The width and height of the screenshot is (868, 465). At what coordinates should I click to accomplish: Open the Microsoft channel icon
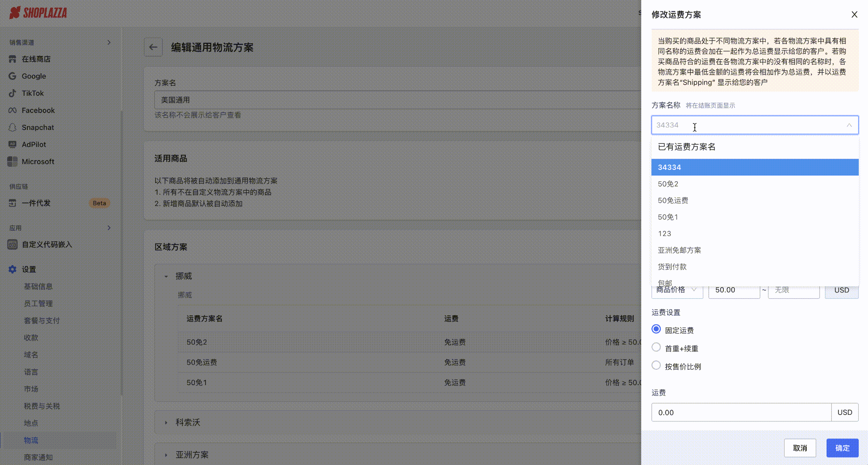[x=12, y=161]
